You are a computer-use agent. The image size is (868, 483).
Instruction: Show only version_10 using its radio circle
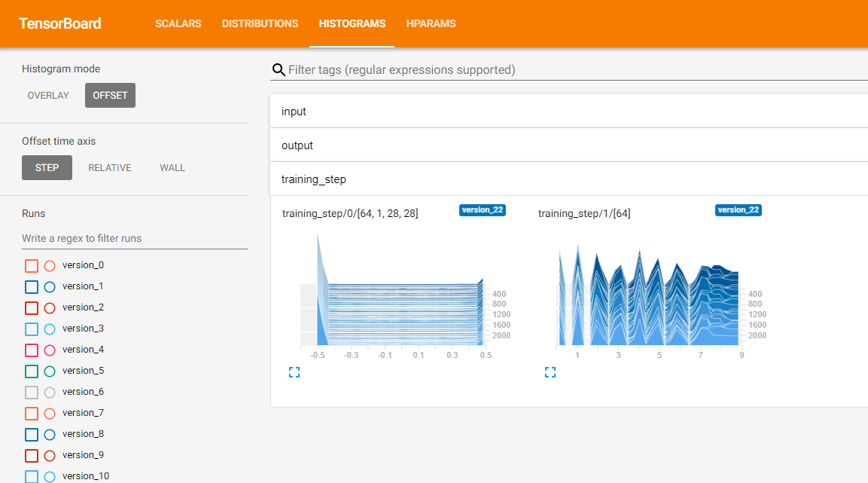point(50,476)
